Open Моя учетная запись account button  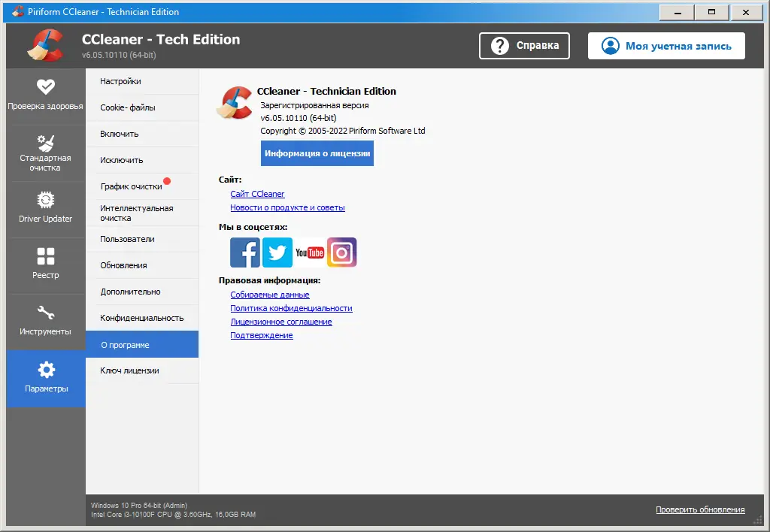pos(666,46)
